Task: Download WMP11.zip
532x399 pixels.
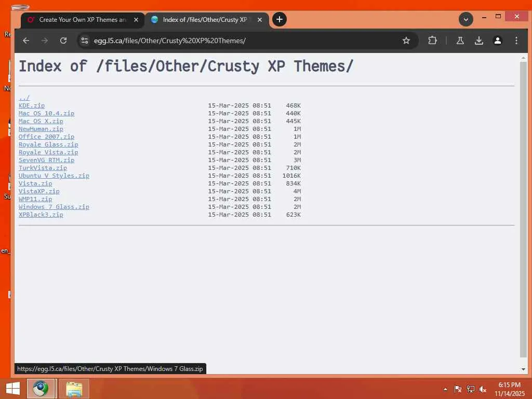Action: pyautogui.click(x=35, y=199)
